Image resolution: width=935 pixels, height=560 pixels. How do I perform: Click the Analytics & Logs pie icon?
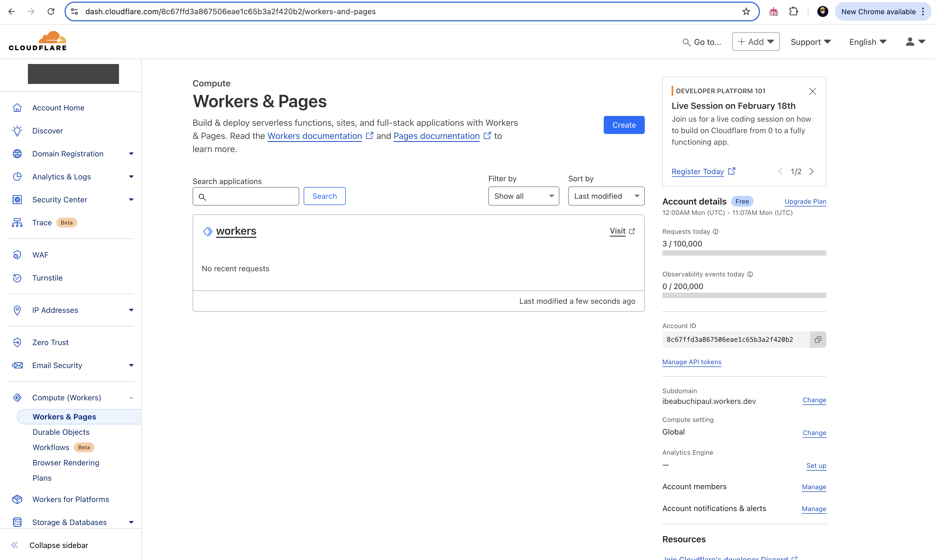click(17, 177)
